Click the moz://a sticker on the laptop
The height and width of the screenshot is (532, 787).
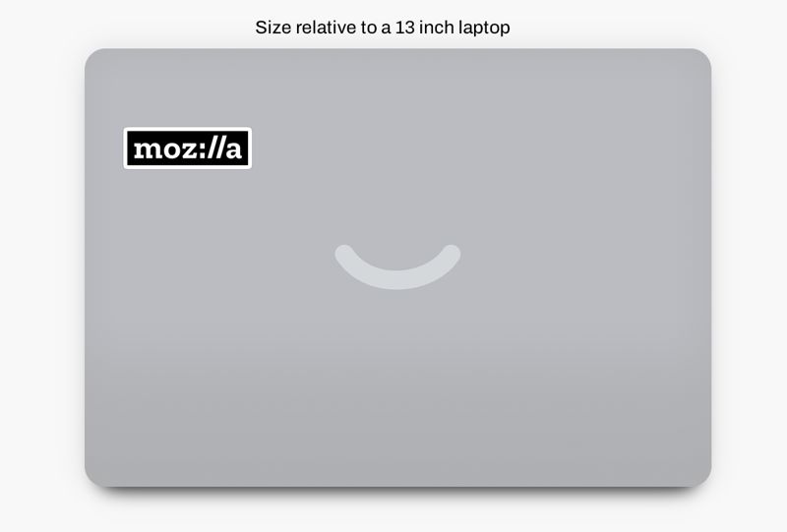[x=187, y=148]
